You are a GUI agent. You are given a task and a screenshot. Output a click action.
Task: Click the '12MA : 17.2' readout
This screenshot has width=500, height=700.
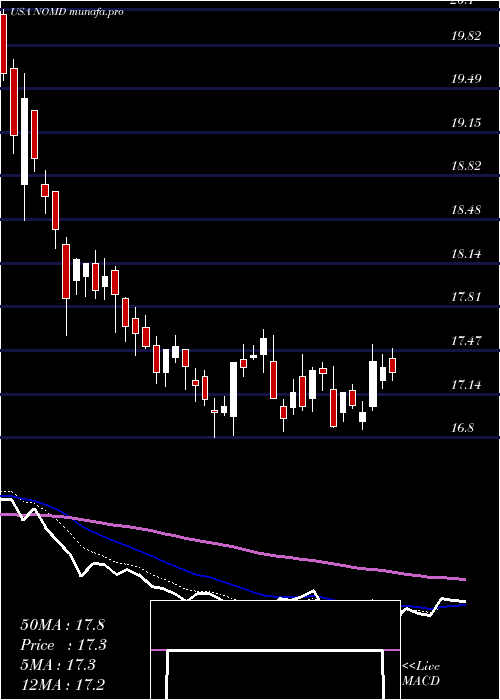[x=64, y=684]
